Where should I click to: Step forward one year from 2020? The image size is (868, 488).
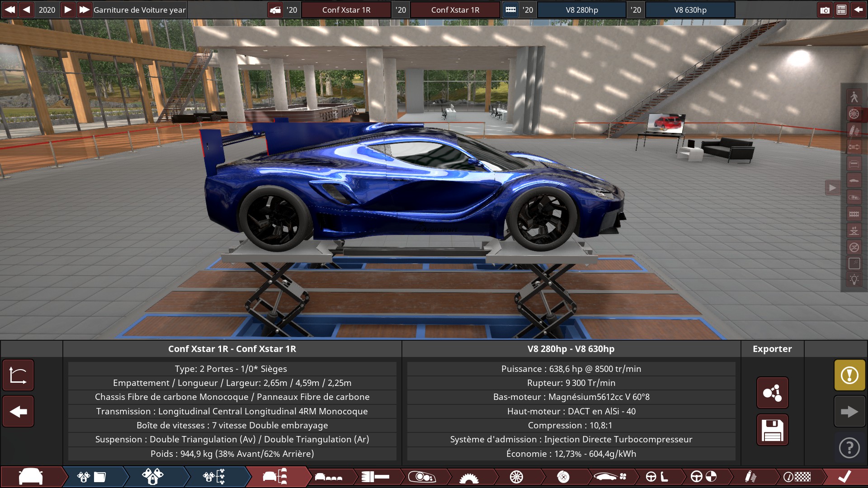(x=67, y=9)
